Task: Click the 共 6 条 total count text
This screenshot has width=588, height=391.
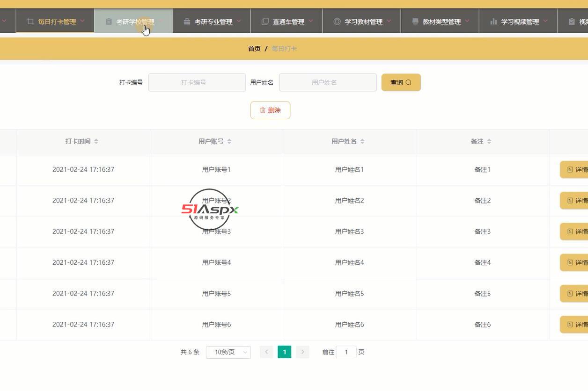Action: 190,352
